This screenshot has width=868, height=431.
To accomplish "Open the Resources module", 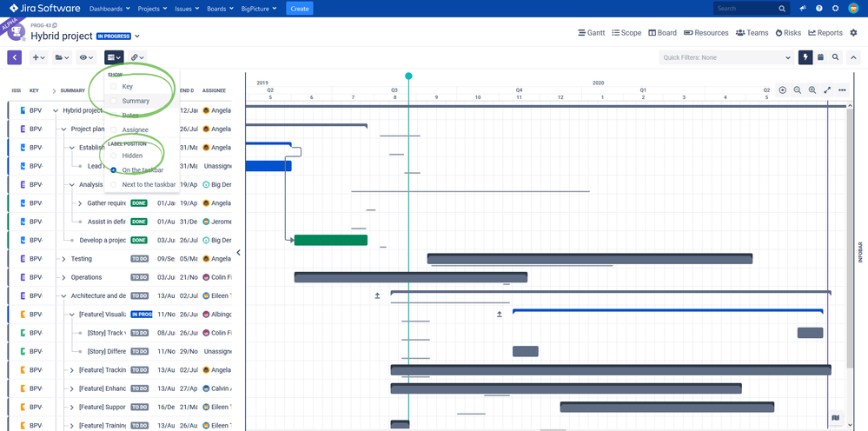I will pyautogui.click(x=706, y=33).
